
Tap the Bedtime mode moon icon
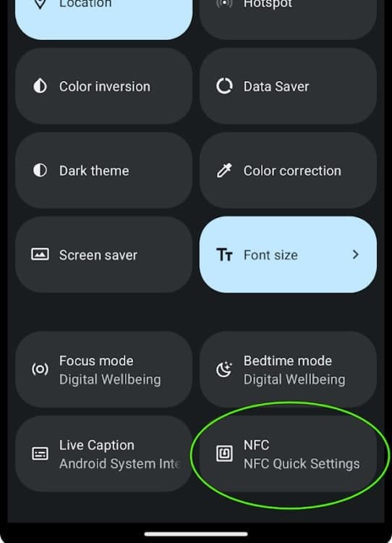[224, 369]
